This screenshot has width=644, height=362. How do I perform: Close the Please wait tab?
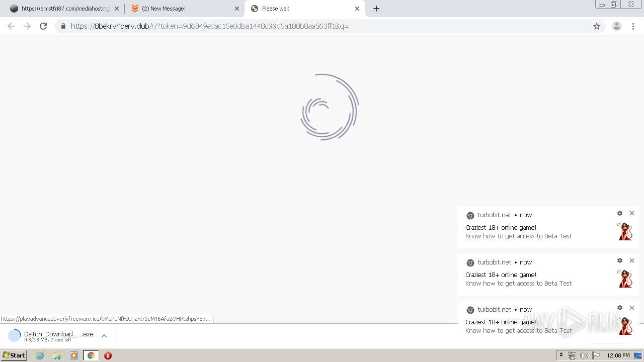pos(357,9)
